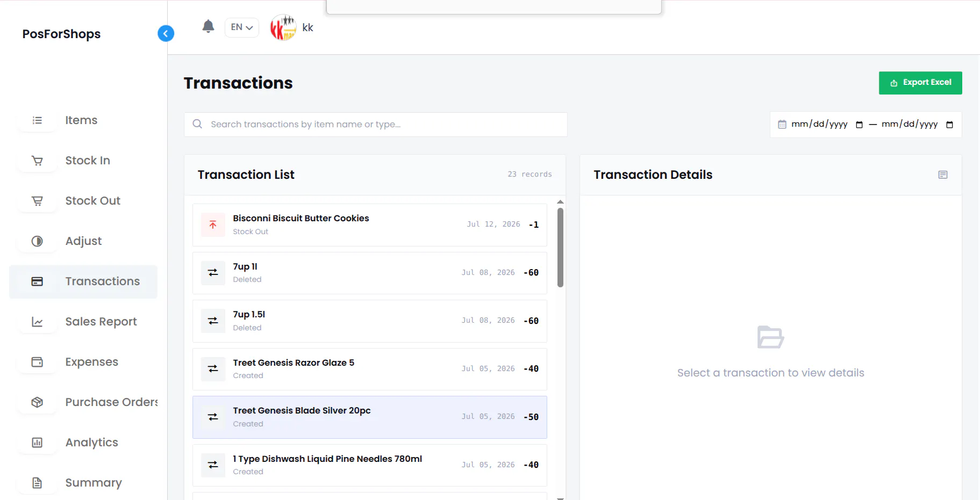The height and width of the screenshot is (500, 980).
Task: Click the Stock In cart icon
Action: tap(37, 161)
